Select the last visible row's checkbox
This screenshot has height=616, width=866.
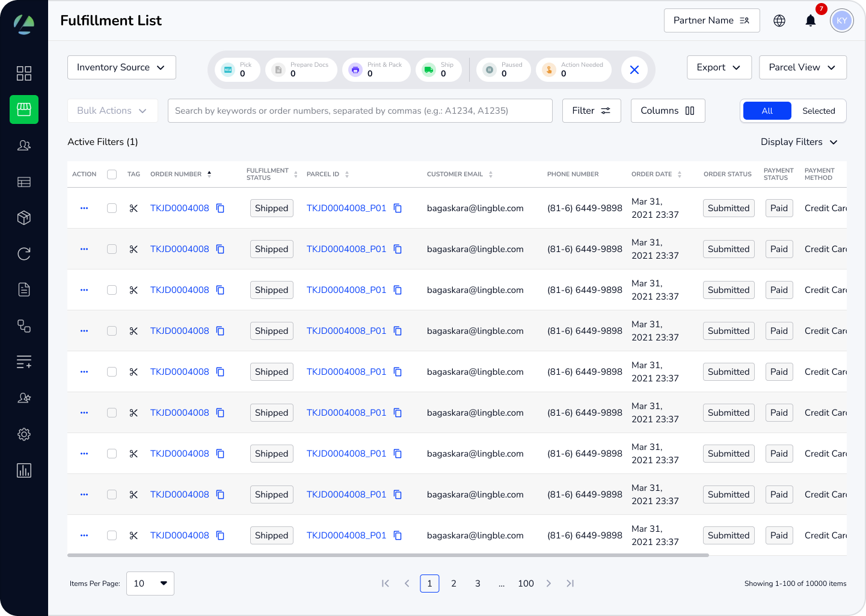112,535
